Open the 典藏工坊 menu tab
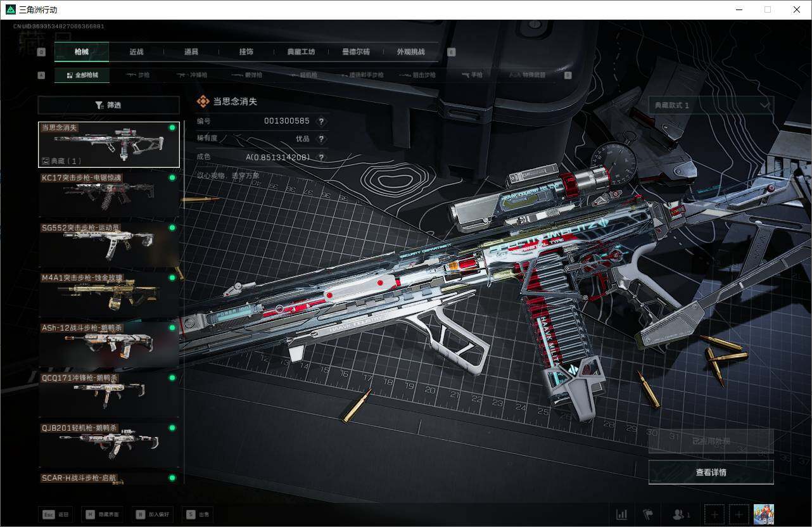Image resolution: width=812 pixels, height=527 pixels. 301,52
